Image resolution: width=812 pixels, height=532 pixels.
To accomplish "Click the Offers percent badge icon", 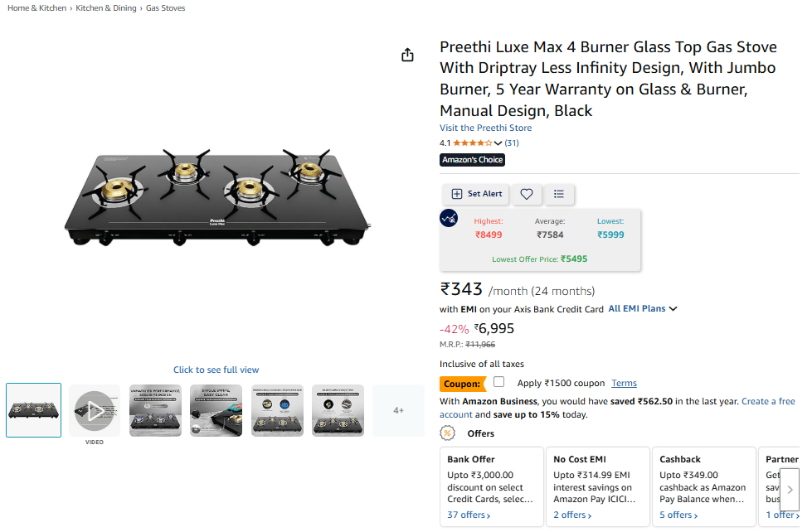I will (448, 433).
